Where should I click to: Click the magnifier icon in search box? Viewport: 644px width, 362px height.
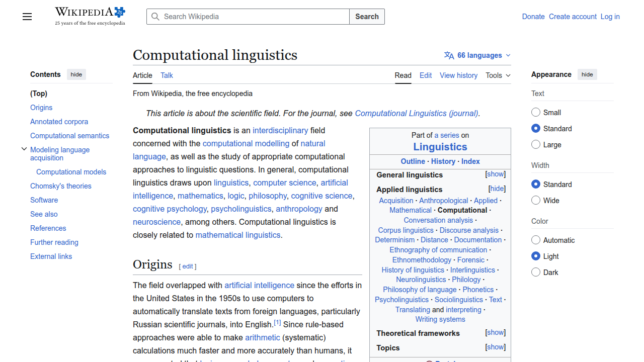[x=156, y=17]
